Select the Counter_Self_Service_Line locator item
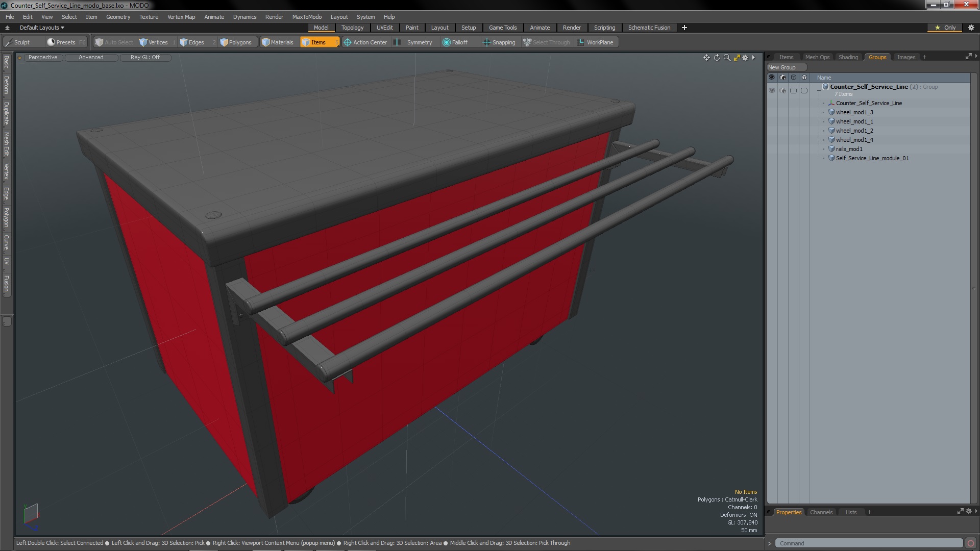Image resolution: width=980 pixels, height=551 pixels. [x=869, y=103]
